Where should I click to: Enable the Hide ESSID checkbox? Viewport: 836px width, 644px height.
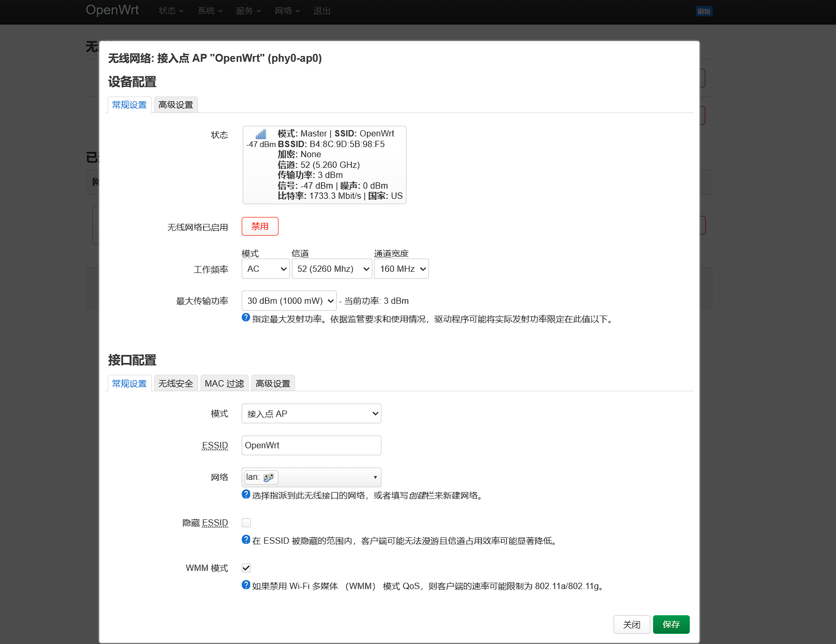(x=246, y=523)
